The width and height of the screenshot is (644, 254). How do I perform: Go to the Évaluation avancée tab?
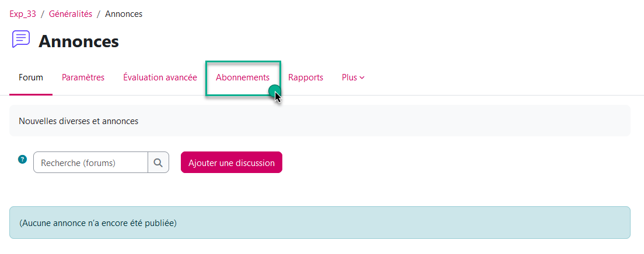click(160, 77)
